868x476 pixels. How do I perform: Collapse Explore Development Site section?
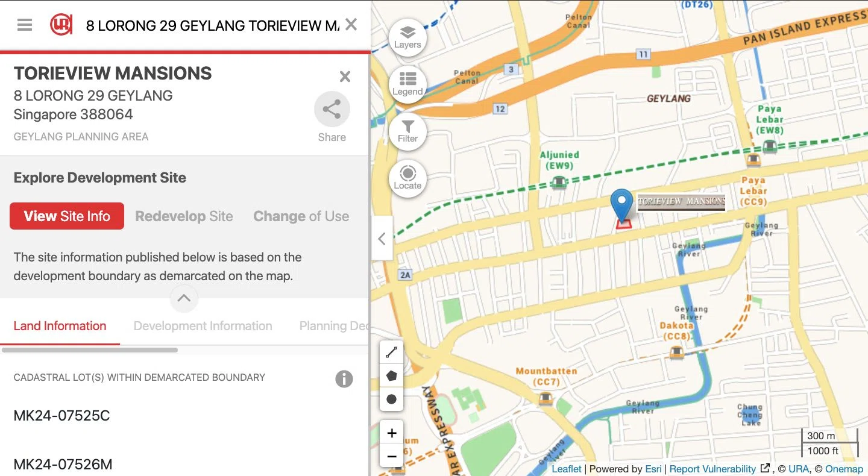(184, 298)
